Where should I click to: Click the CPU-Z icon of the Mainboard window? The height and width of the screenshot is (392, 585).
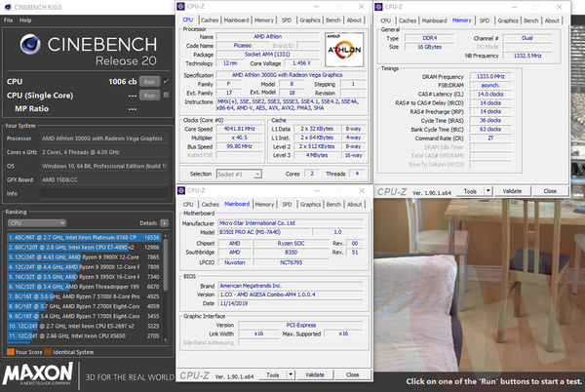coord(181,190)
